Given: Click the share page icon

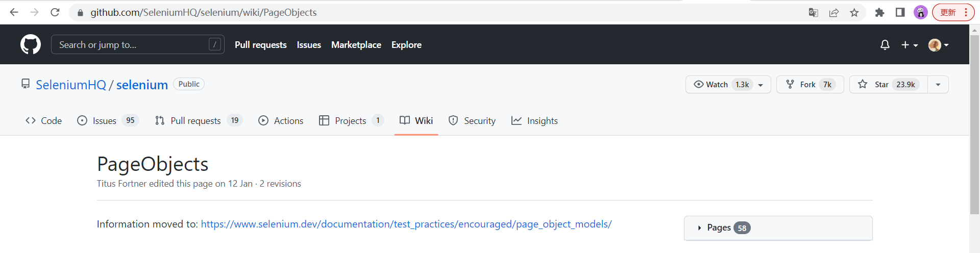Looking at the screenshot, I should (834, 13).
